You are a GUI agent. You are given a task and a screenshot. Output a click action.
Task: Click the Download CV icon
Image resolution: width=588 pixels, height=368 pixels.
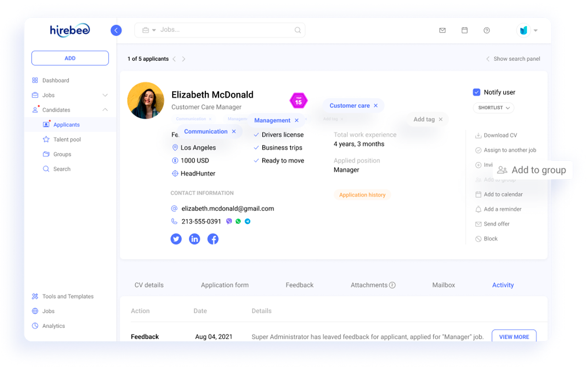479,135
